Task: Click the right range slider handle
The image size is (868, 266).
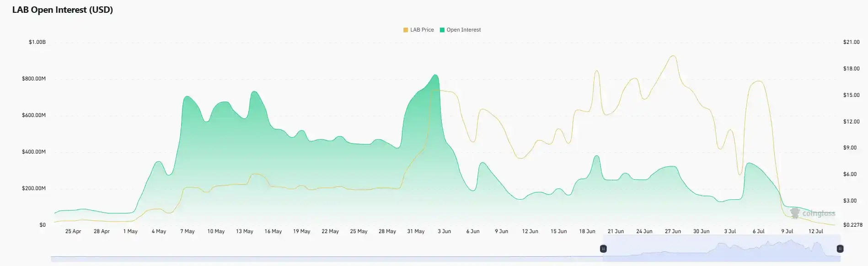Action: click(840, 249)
